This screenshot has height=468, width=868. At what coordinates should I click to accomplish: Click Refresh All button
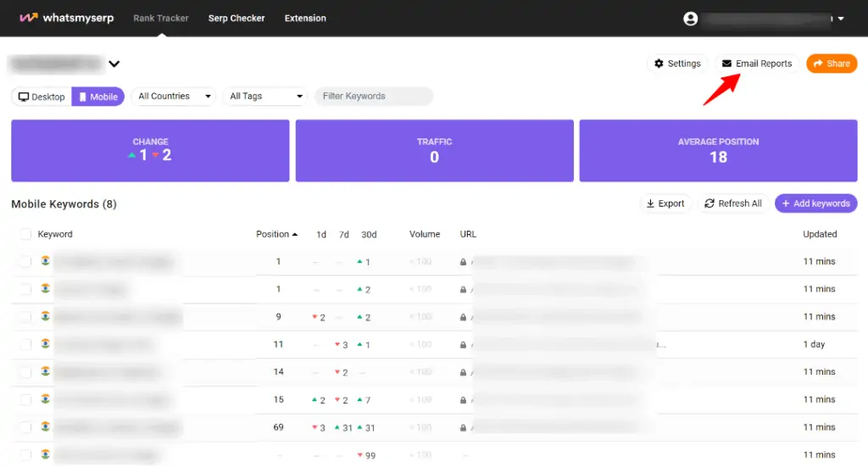[733, 203]
